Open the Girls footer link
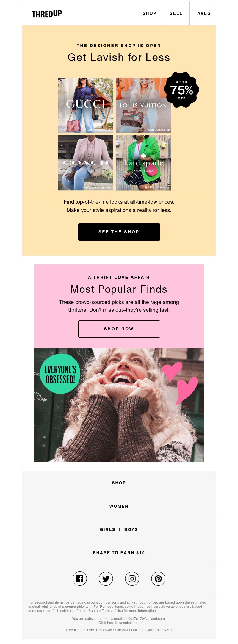Viewport: 238px width, 644px height. click(107, 529)
